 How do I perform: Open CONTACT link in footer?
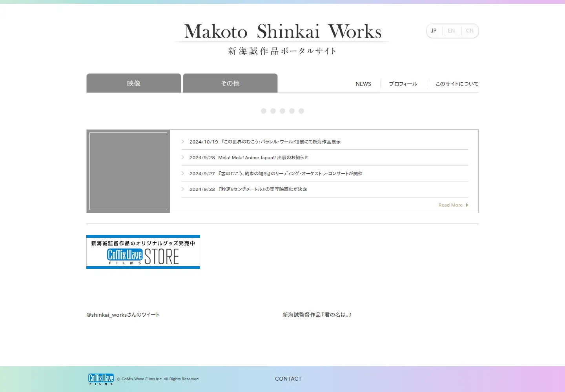click(x=288, y=379)
